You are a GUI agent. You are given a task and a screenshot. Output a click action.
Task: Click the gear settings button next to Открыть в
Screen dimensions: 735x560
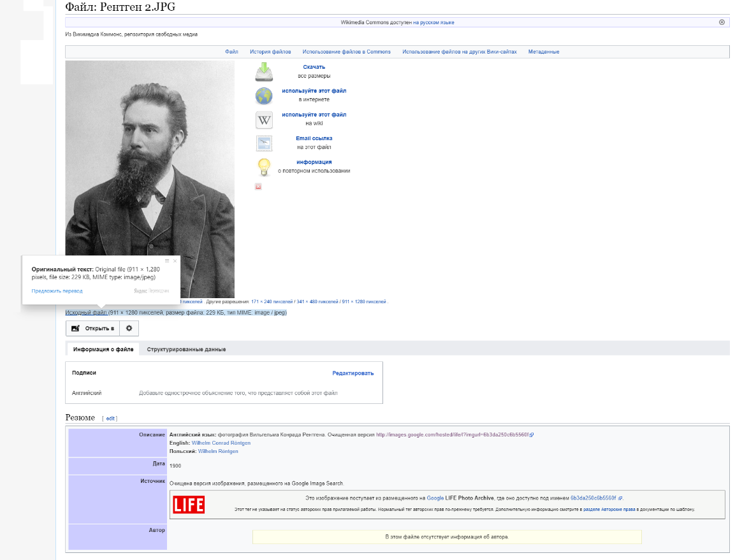pos(129,328)
